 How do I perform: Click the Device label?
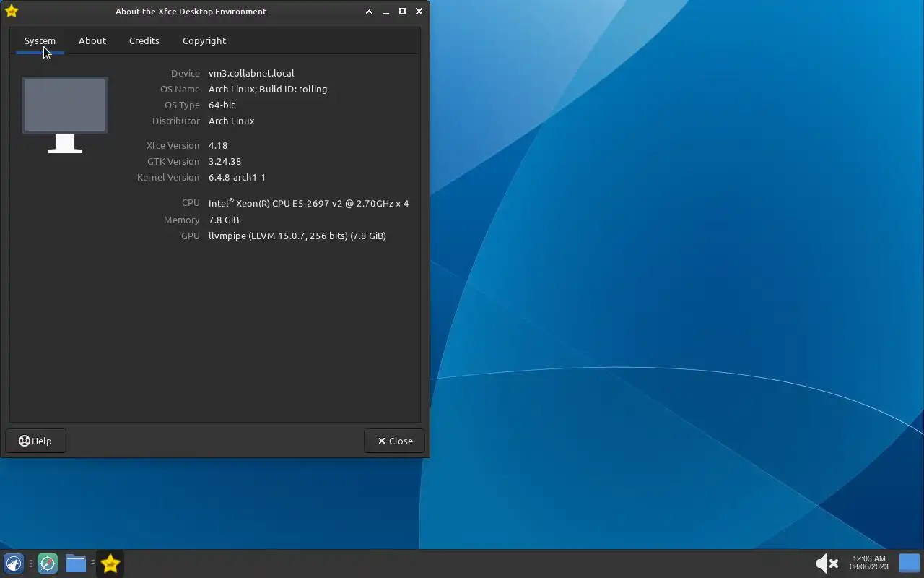185,73
